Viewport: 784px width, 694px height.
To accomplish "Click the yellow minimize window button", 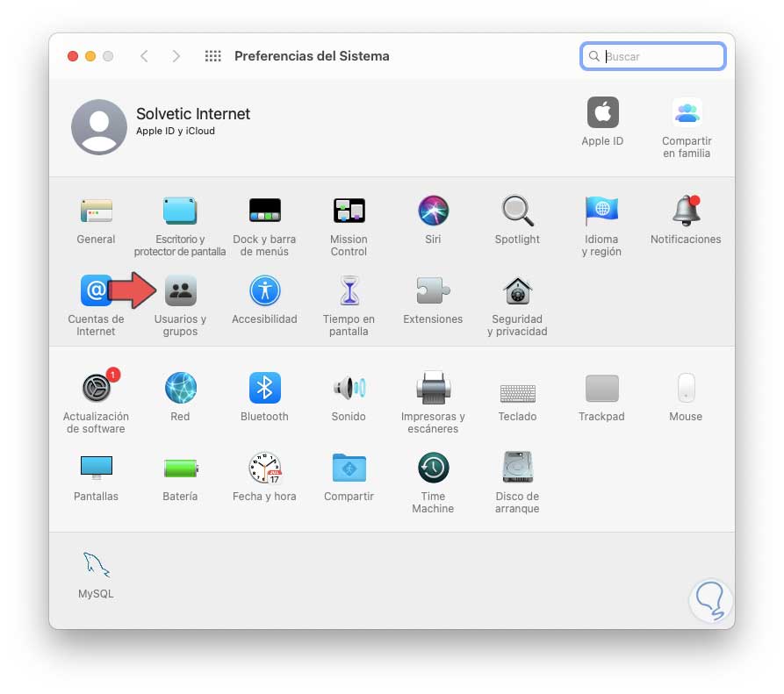I will click(x=90, y=56).
